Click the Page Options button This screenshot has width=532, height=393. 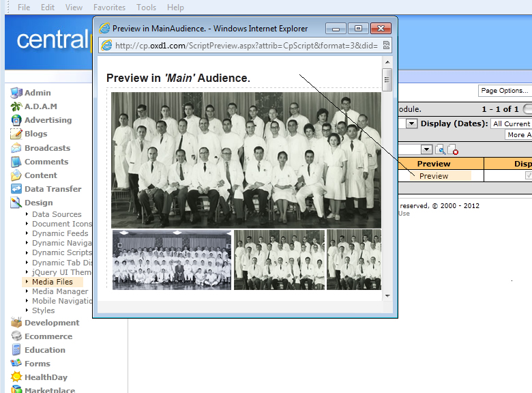pyautogui.click(x=505, y=91)
